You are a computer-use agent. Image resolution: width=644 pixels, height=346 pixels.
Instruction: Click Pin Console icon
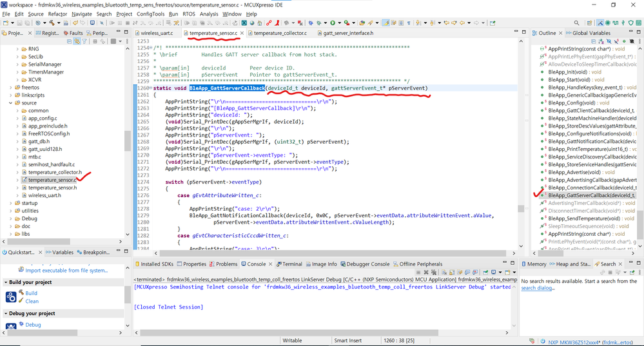[486, 272]
